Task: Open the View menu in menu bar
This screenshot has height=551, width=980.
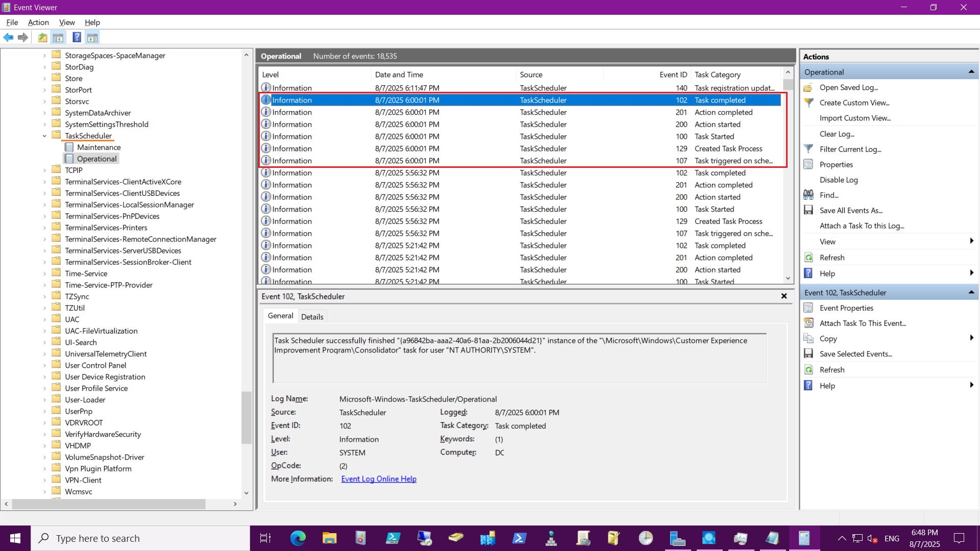Action: [x=67, y=22]
